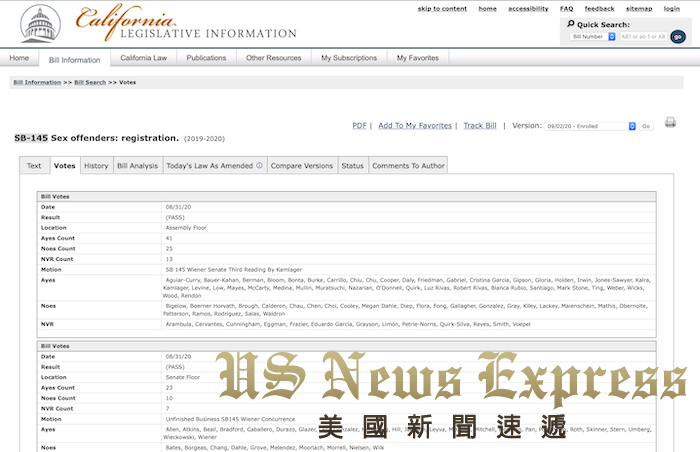
Task: Click the accessibility link
Action: (x=528, y=8)
